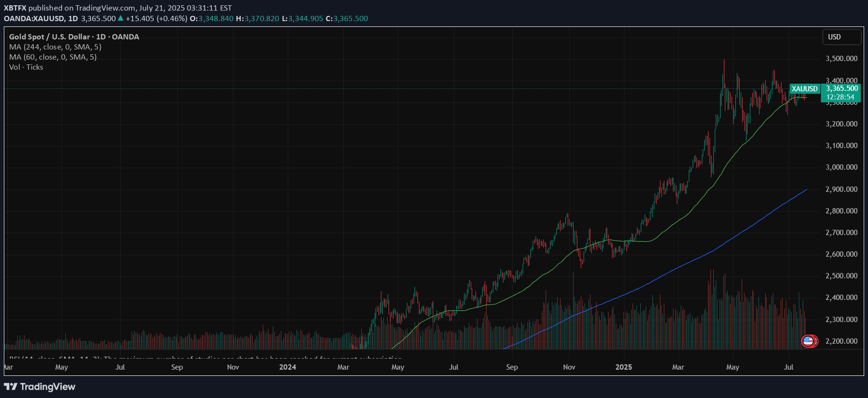Click the 2,700.000 price axis label

click(x=842, y=233)
